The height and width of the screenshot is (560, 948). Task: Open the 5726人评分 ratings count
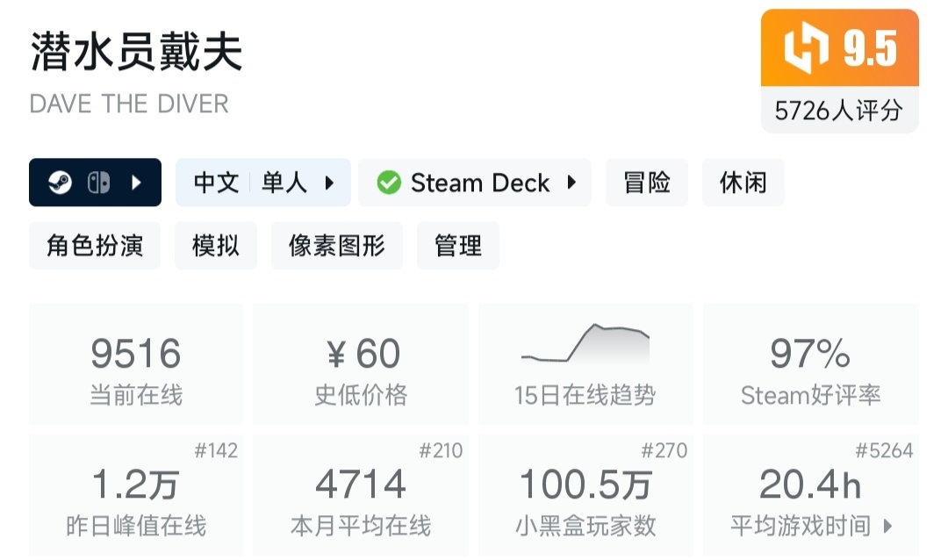(x=839, y=111)
